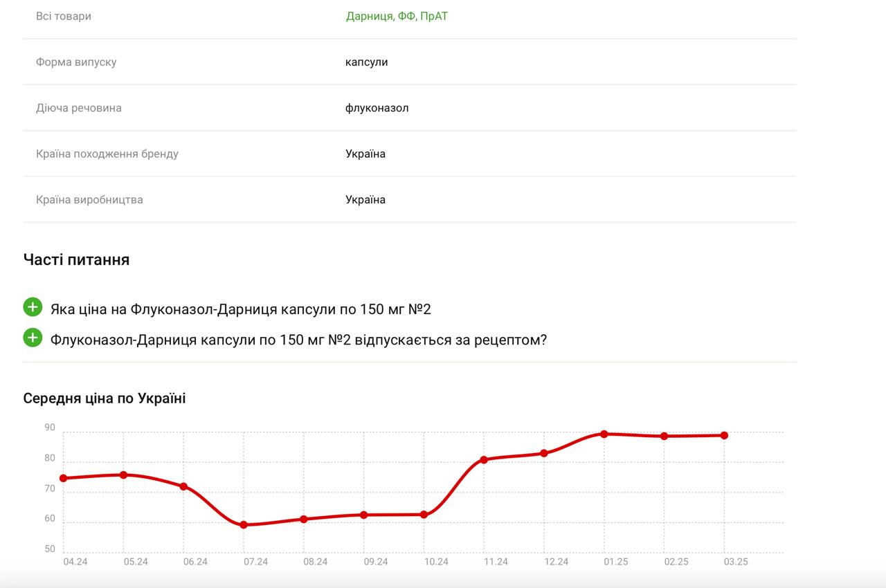The height and width of the screenshot is (588, 886).
Task: Click the 02.25 data point on the chart
Action: click(x=664, y=436)
